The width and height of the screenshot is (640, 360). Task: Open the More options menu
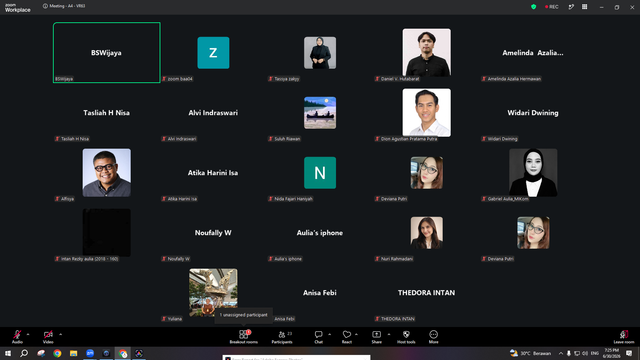click(x=433, y=337)
